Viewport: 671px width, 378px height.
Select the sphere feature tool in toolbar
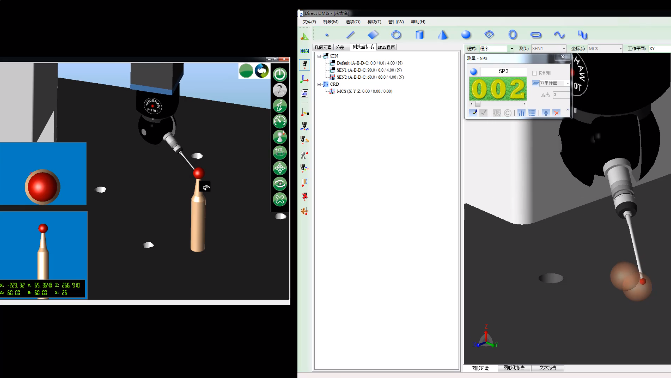click(466, 35)
